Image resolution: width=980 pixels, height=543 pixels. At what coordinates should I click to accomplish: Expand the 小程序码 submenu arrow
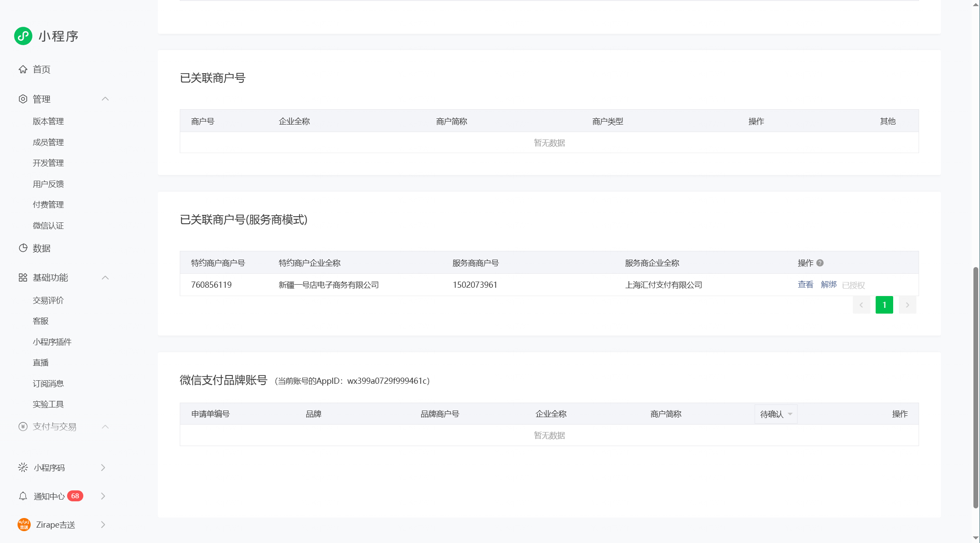(103, 468)
